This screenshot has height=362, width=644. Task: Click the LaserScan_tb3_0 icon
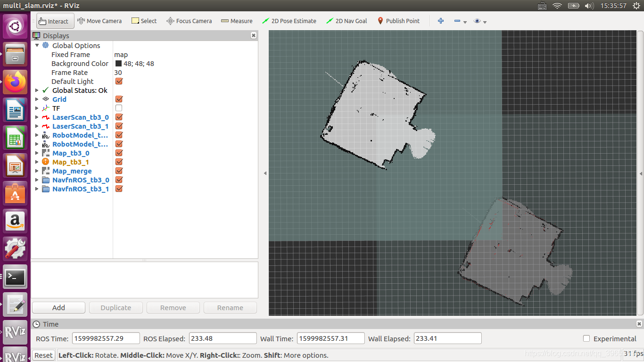(46, 117)
